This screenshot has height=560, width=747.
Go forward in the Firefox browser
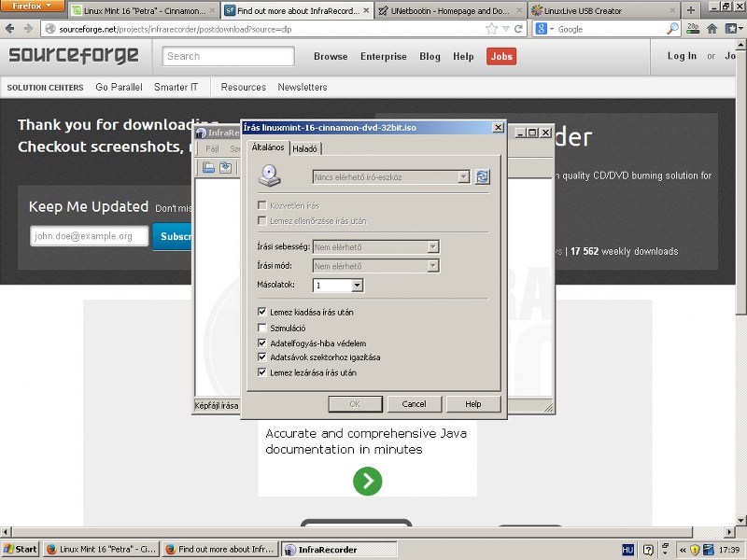29,29
